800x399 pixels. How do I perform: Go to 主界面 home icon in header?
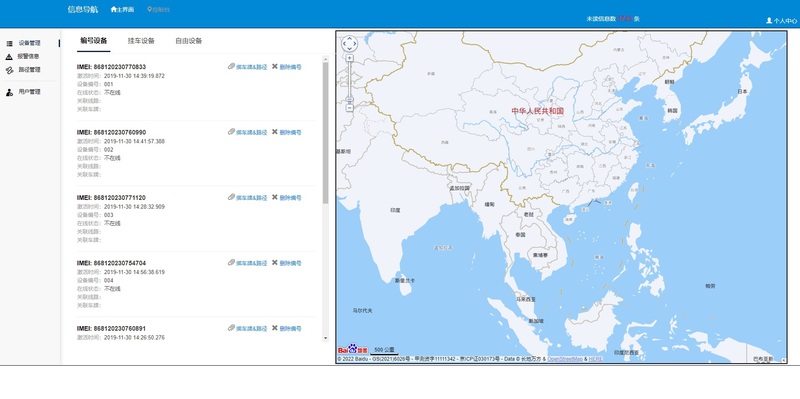[114, 10]
